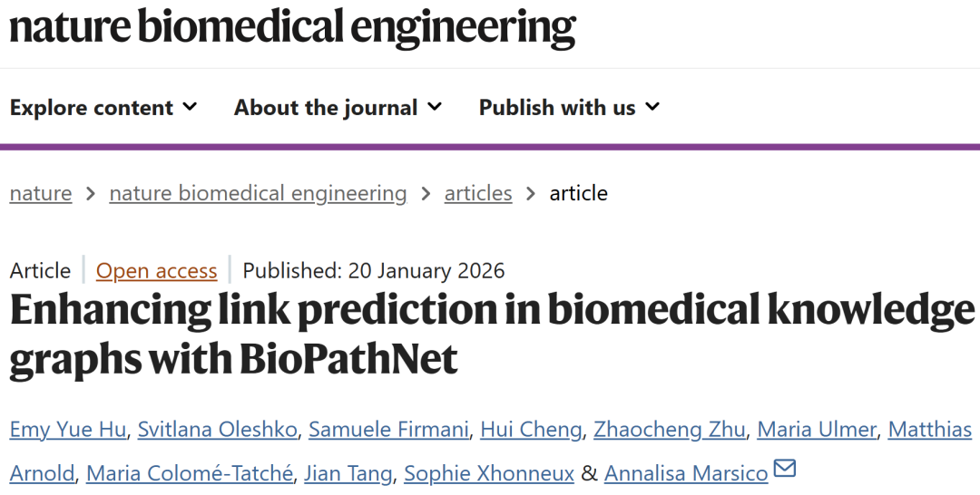Open nature biomedical engineering breadcrumb link
The width and height of the screenshot is (980, 495).
pos(258,193)
